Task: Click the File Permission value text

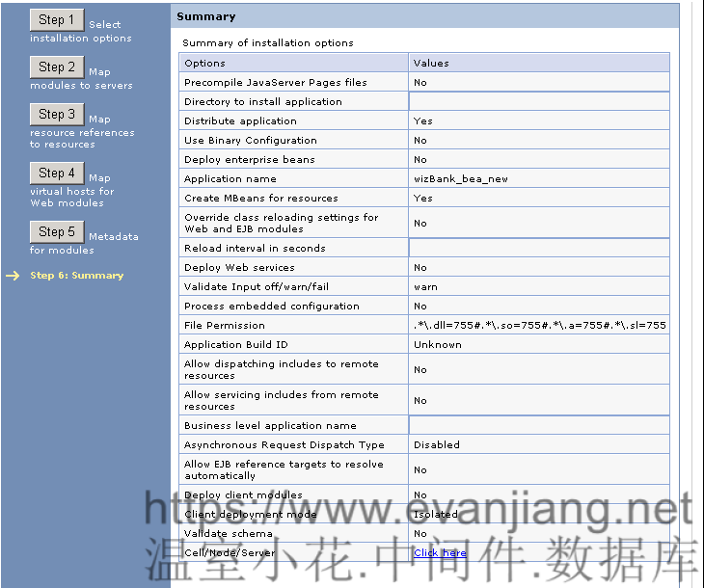Action: tap(539, 326)
